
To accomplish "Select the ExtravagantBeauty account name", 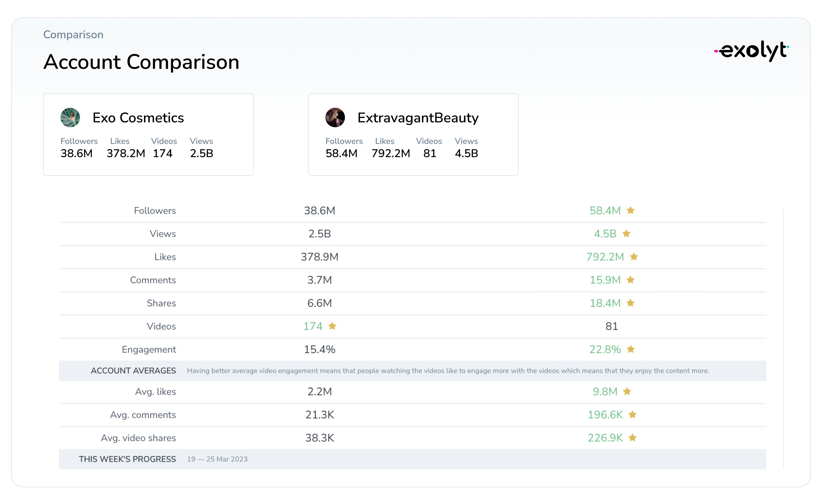I will point(418,118).
